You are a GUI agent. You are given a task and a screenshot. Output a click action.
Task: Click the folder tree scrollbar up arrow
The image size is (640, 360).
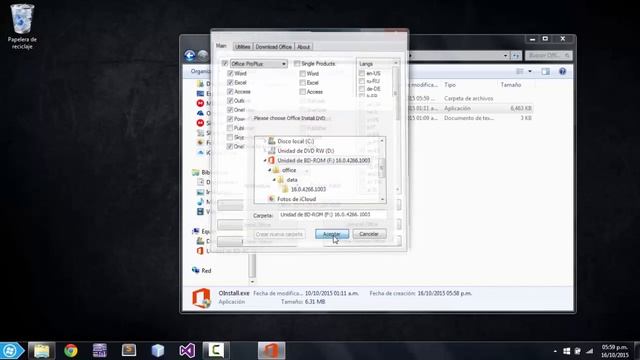coord(382,141)
